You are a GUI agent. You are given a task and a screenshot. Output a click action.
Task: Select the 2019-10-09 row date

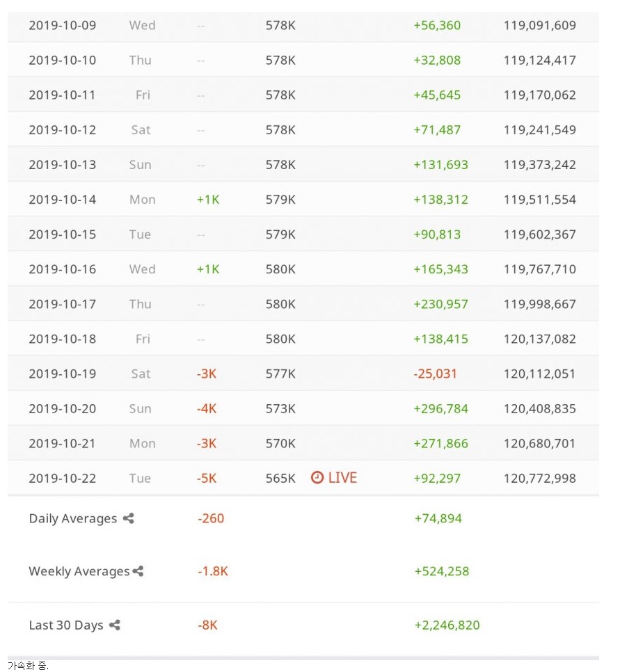[x=62, y=25]
